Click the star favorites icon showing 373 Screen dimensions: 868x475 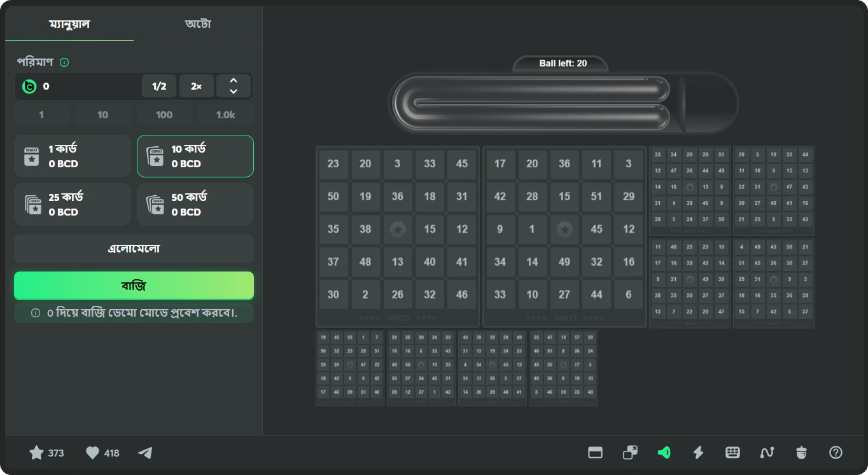point(37,453)
